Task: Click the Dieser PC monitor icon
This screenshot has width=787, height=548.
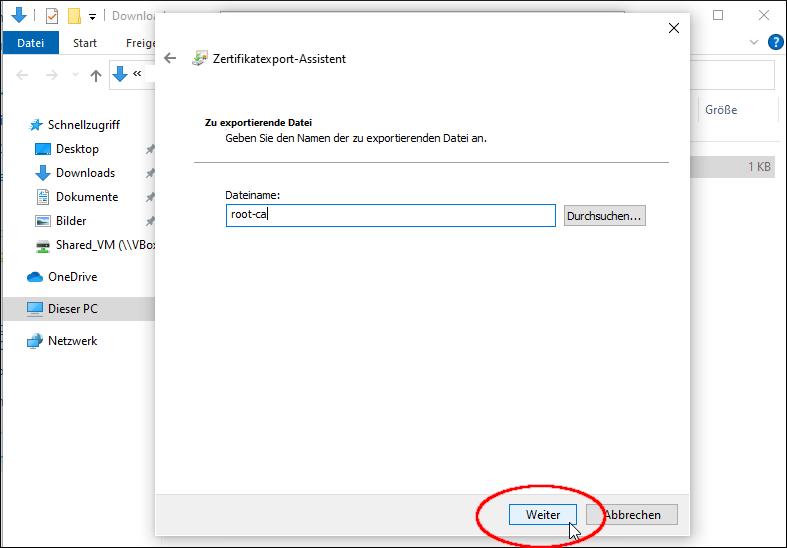Action: point(35,309)
